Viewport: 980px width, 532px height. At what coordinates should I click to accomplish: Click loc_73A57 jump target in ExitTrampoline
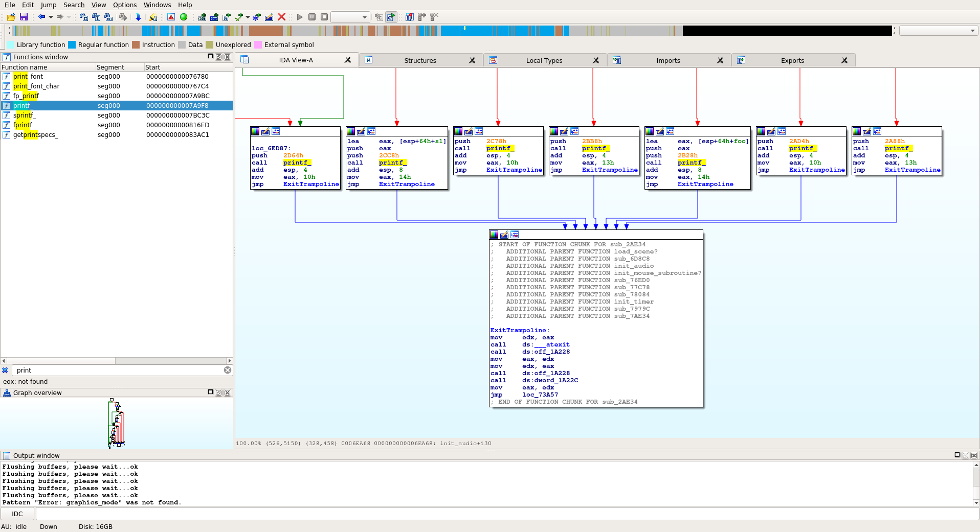[x=540, y=395]
